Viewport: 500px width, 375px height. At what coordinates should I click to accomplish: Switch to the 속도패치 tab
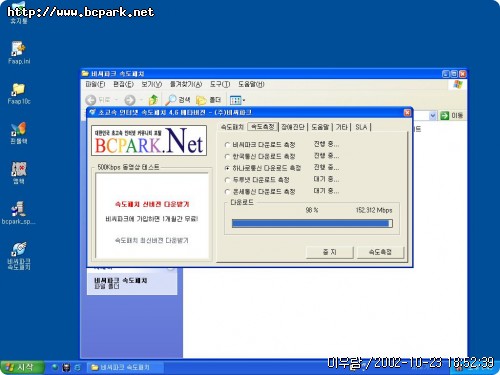point(232,127)
